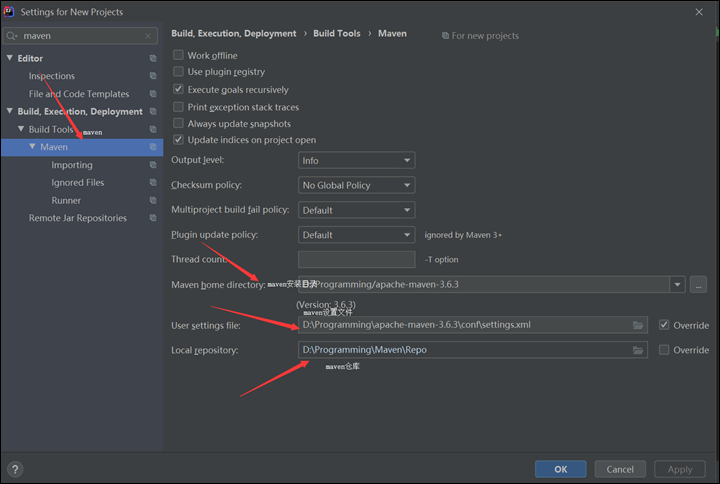Viewport: 720px width, 484px height.
Task: Select Runner under Maven
Action: tap(66, 201)
